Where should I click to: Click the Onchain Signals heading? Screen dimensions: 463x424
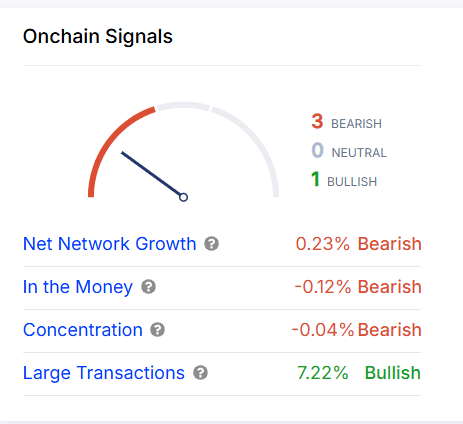pyautogui.click(x=98, y=37)
